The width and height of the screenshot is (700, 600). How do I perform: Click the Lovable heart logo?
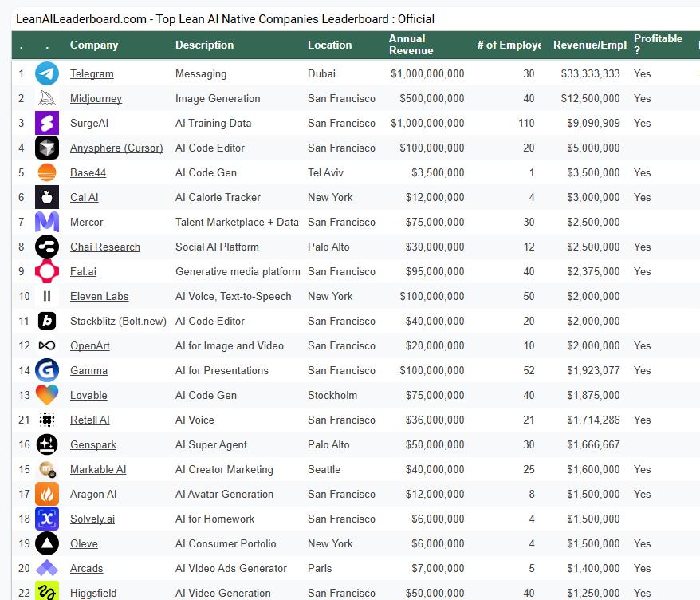pyautogui.click(x=47, y=395)
